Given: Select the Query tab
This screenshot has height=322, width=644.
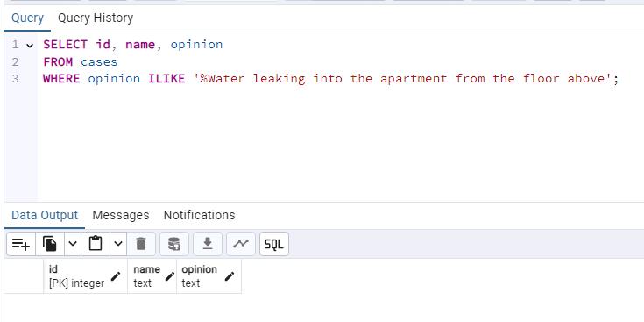Looking at the screenshot, I should tap(27, 18).
